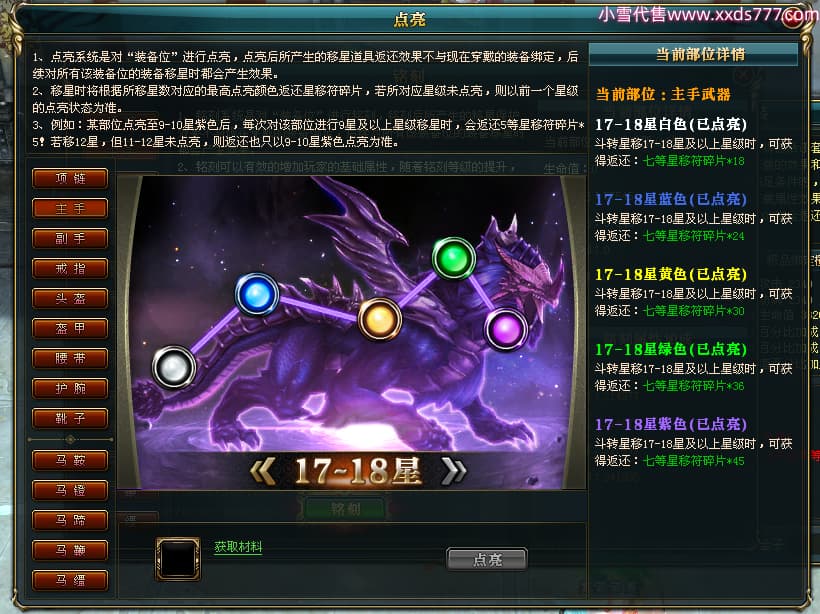Switch to the 主手 equipment tab
Viewport: 820px width, 614px height.
(70, 208)
